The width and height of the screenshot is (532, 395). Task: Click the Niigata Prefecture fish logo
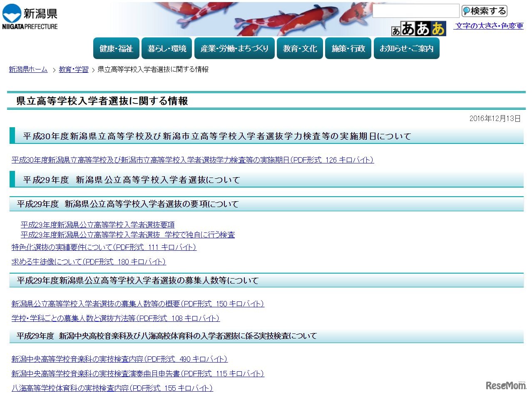[29, 15]
